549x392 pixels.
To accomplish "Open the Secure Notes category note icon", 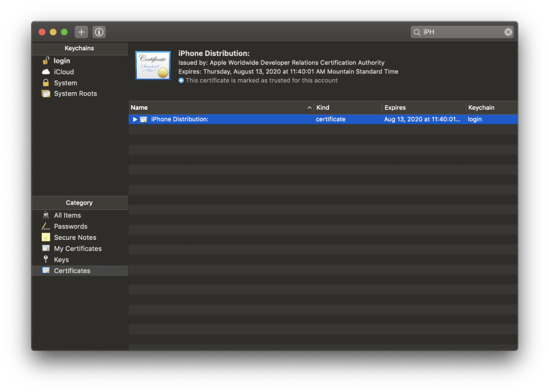I will coord(46,237).
